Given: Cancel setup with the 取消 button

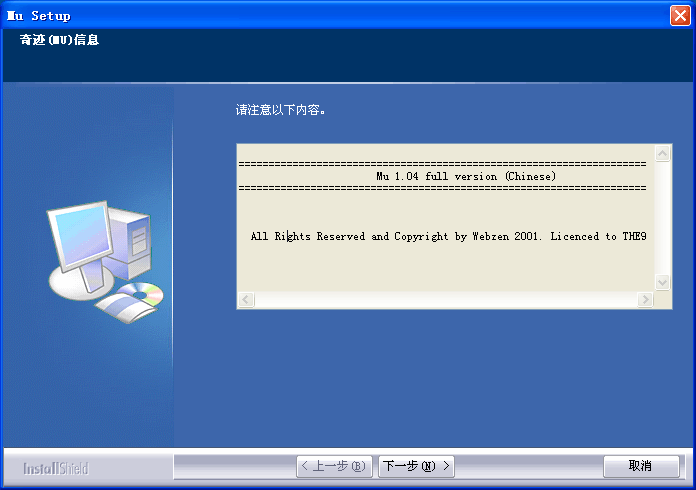Looking at the screenshot, I should point(641,466).
